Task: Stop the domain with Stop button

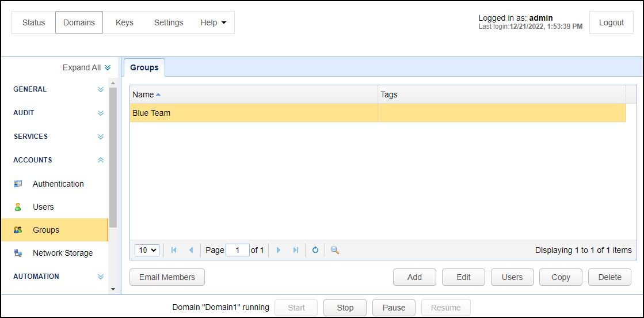Action: (345, 308)
